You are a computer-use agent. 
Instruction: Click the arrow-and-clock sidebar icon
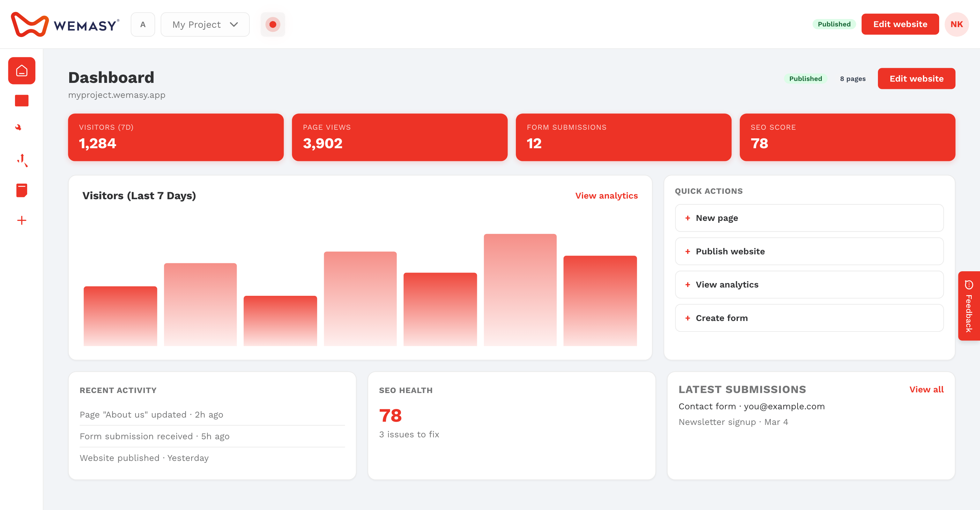click(x=22, y=160)
